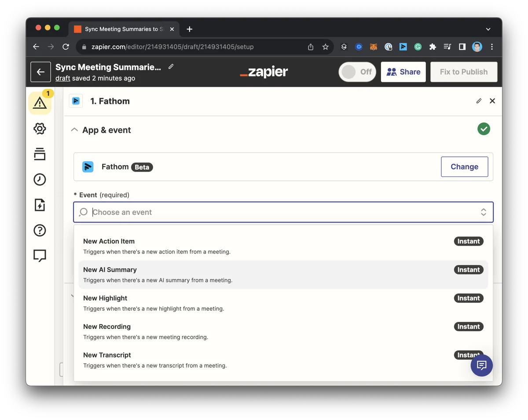
Task: Open Zap settings gear in sidebar
Action: click(x=40, y=129)
